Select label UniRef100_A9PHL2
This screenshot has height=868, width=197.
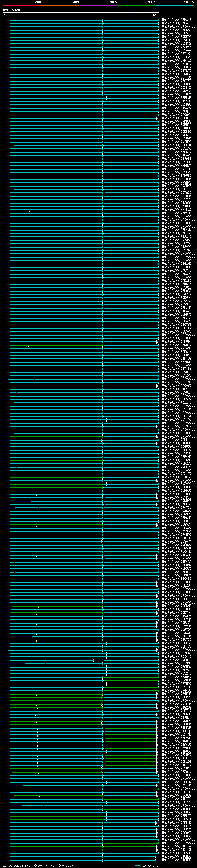click(x=177, y=67)
